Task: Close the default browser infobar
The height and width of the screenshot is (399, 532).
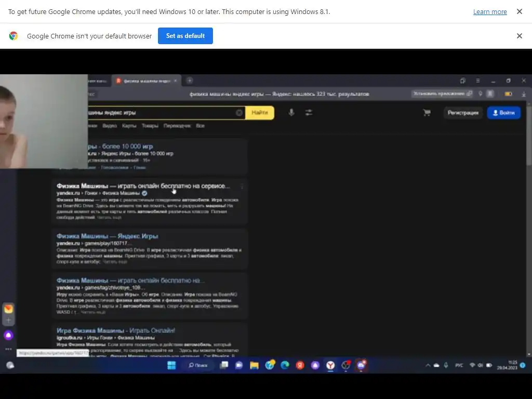Action: pos(519,36)
